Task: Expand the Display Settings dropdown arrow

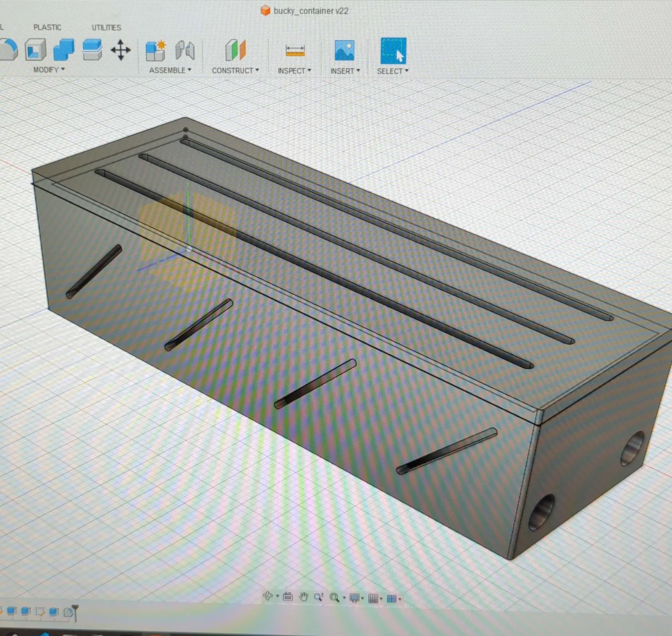Action: 362,598
